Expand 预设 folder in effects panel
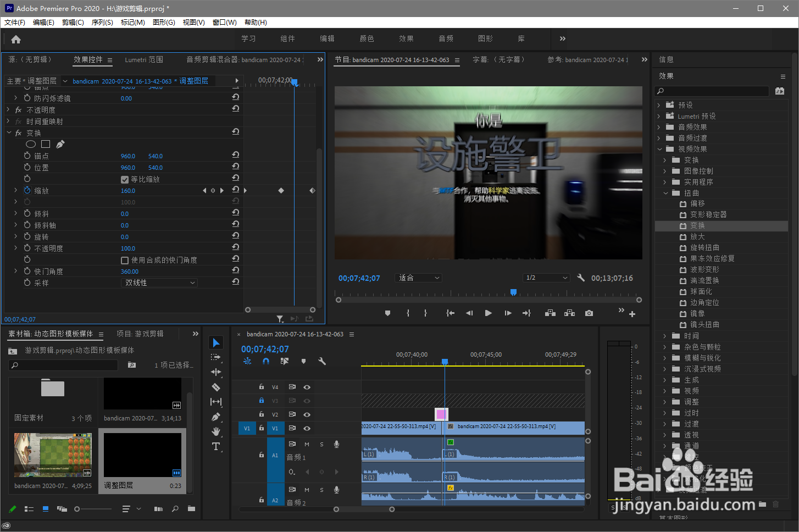 tap(659, 105)
